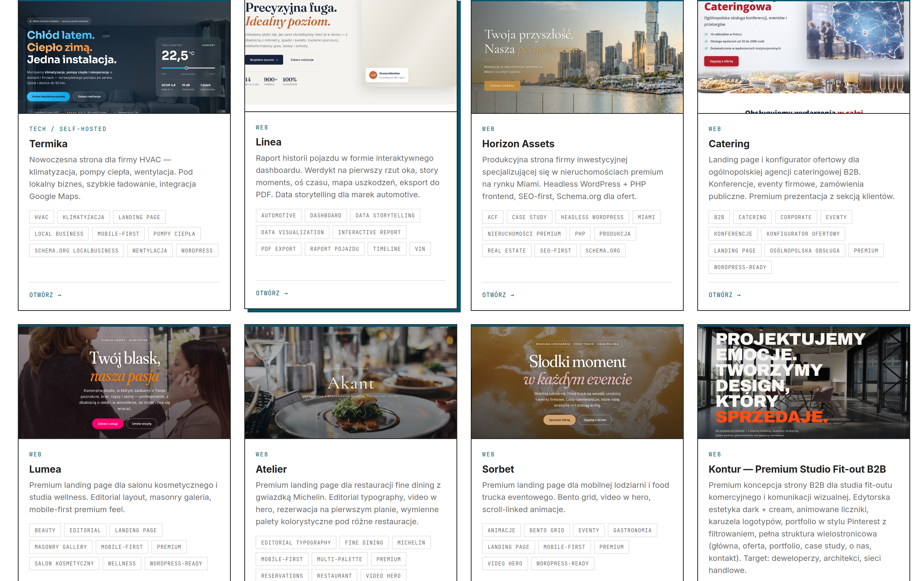Click the Horizon Assets card title
This screenshot has width=924, height=581.
[x=518, y=144]
